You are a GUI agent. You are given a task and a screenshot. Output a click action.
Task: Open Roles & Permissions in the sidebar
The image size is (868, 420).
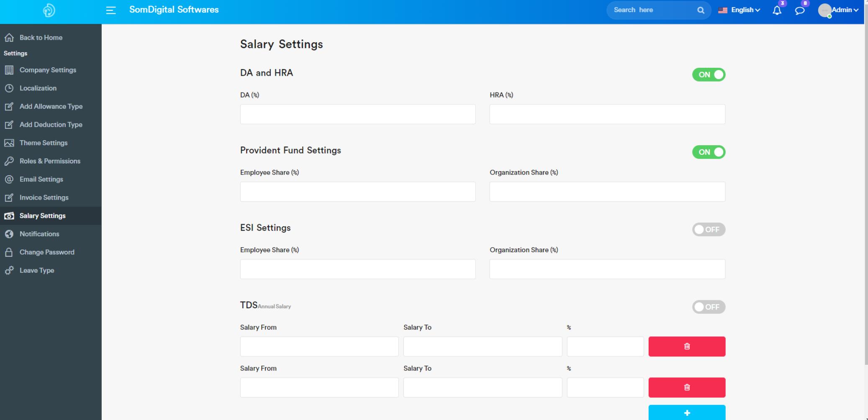pyautogui.click(x=50, y=161)
